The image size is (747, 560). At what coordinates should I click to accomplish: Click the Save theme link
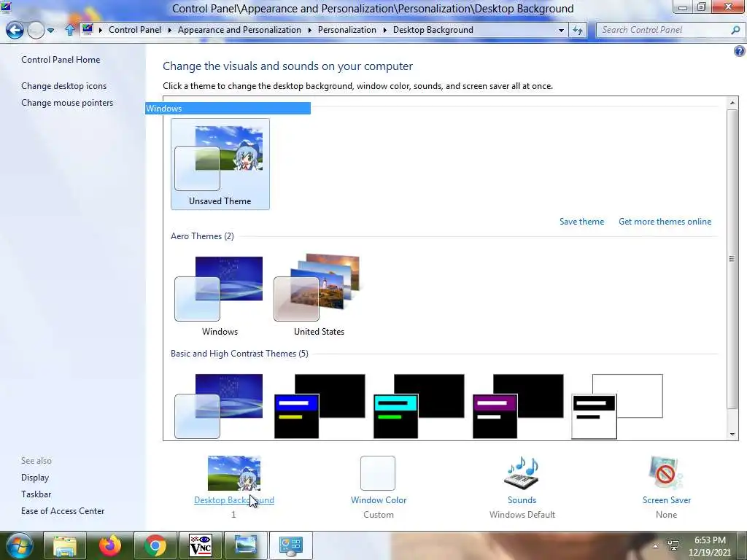(x=581, y=222)
